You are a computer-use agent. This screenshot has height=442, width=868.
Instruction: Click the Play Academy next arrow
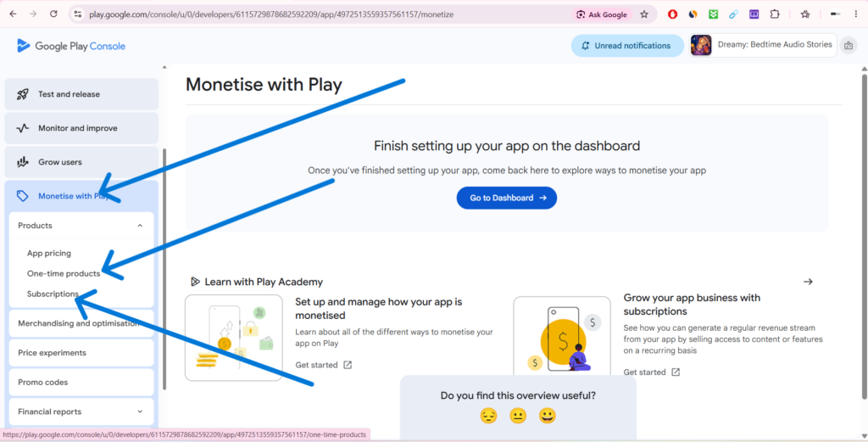tap(808, 282)
